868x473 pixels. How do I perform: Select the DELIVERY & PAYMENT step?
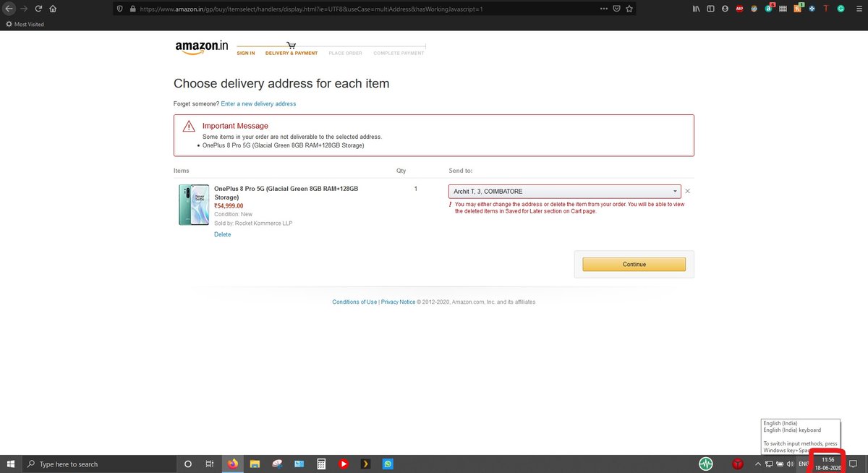tap(291, 53)
